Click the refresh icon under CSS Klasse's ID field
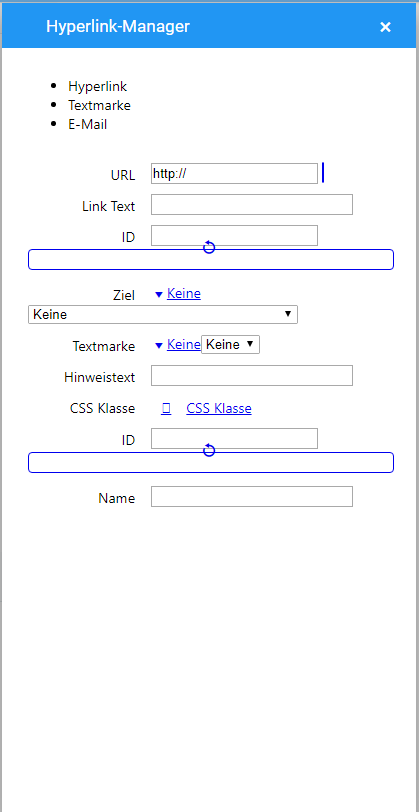Image resolution: width=419 pixels, height=812 pixels. click(x=209, y=450)
